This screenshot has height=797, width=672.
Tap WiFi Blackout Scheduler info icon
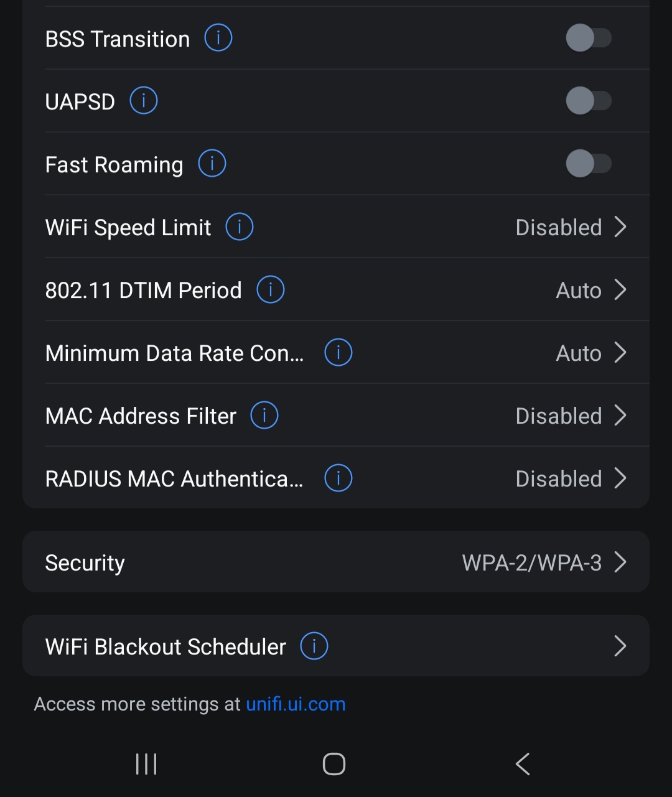[314, 646]
